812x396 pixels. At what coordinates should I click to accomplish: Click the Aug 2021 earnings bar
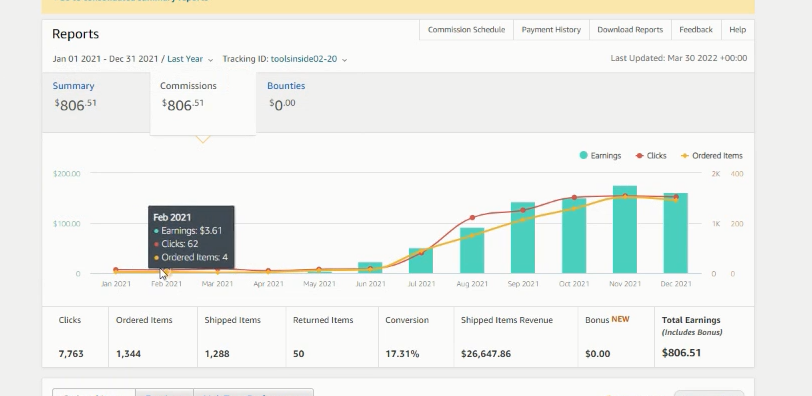pyautogui.click(x=472, y=251)
